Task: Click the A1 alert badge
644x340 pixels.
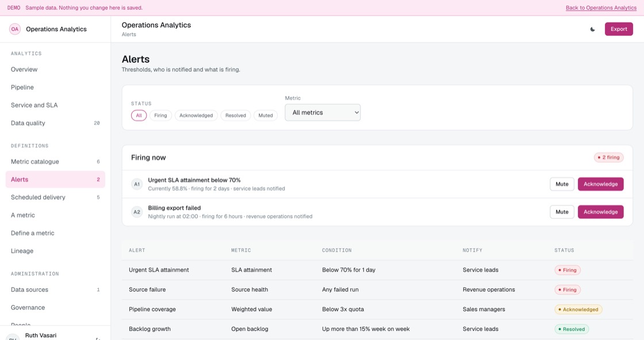Action: coord(137,184)
